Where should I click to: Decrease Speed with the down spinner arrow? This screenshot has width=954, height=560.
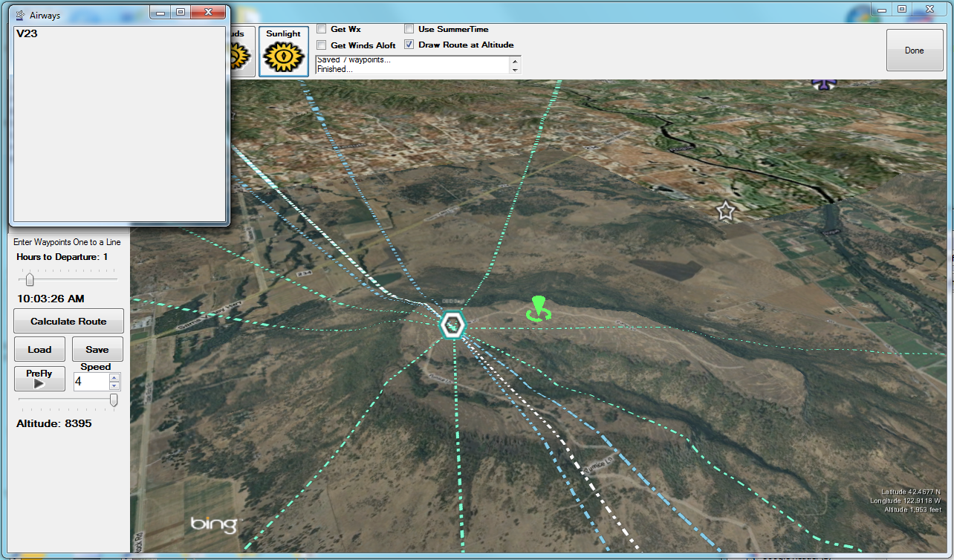114,386
